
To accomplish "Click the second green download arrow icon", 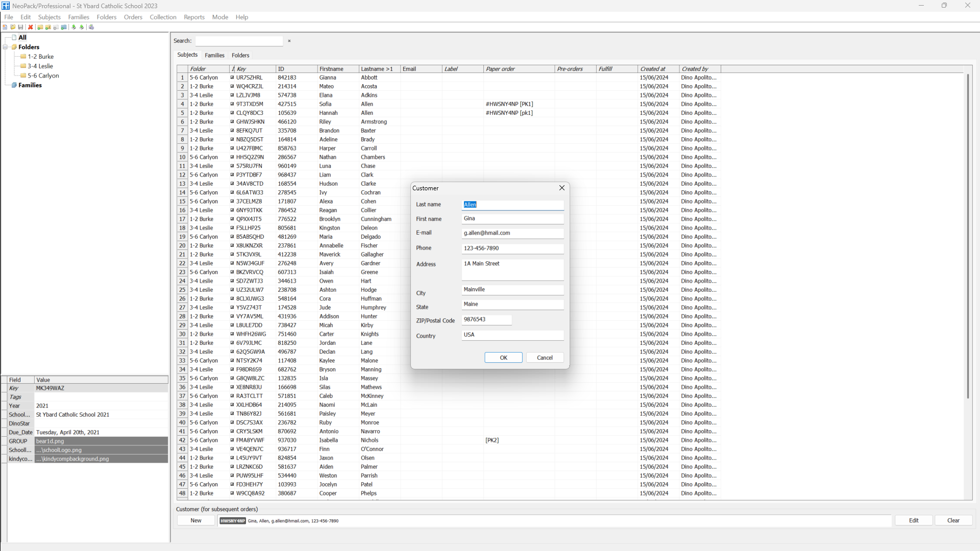I will pos(82,27).
